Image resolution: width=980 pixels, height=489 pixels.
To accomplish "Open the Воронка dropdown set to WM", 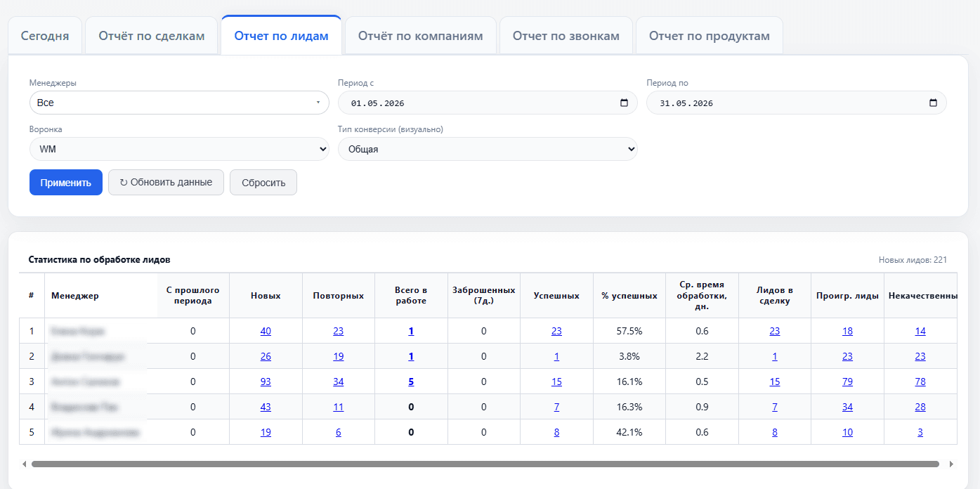I will pyautogui.click(x=179, y=149).
